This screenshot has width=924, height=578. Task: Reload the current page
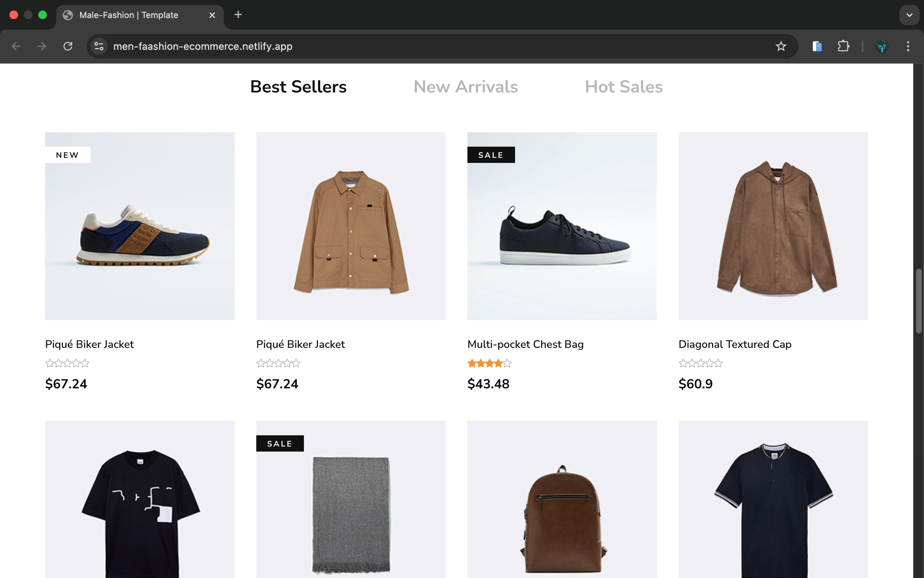click(x=68, y=46)
